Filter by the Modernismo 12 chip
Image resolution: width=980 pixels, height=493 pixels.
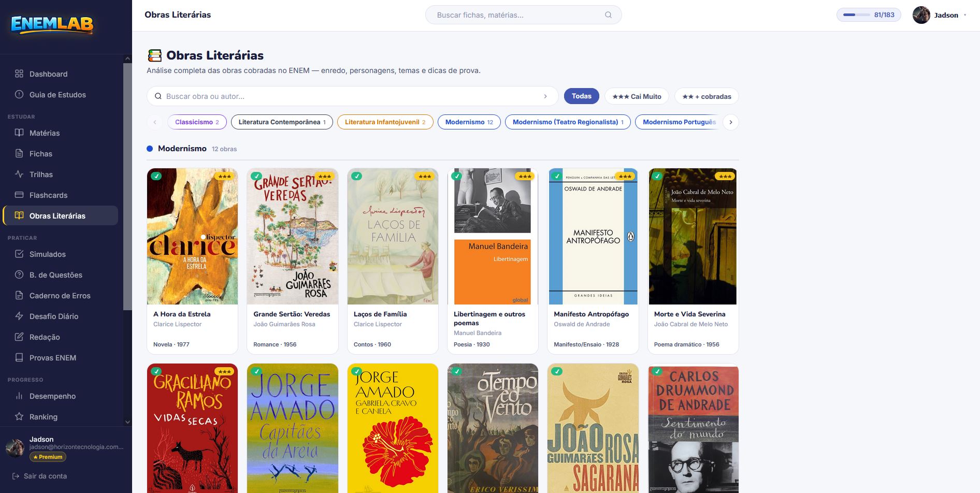tap(469, 122)
